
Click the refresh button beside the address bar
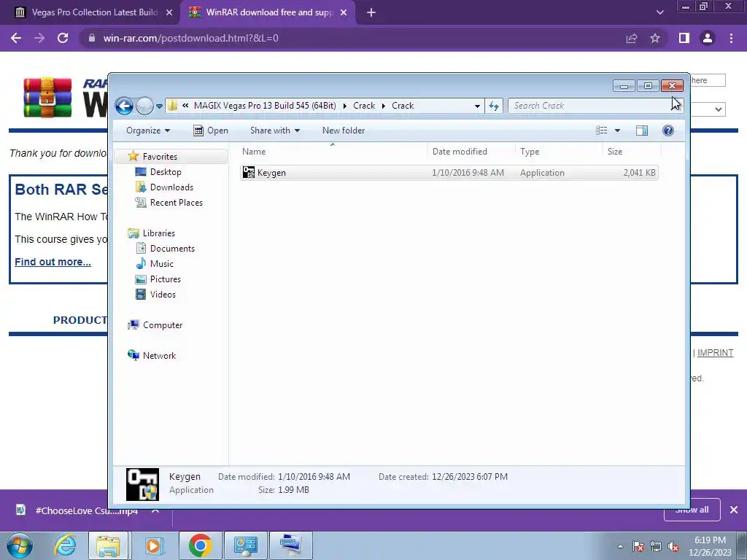494,106
